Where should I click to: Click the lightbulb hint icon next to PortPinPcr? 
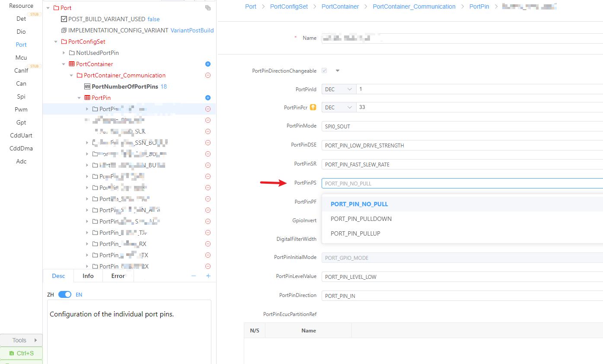313,107
